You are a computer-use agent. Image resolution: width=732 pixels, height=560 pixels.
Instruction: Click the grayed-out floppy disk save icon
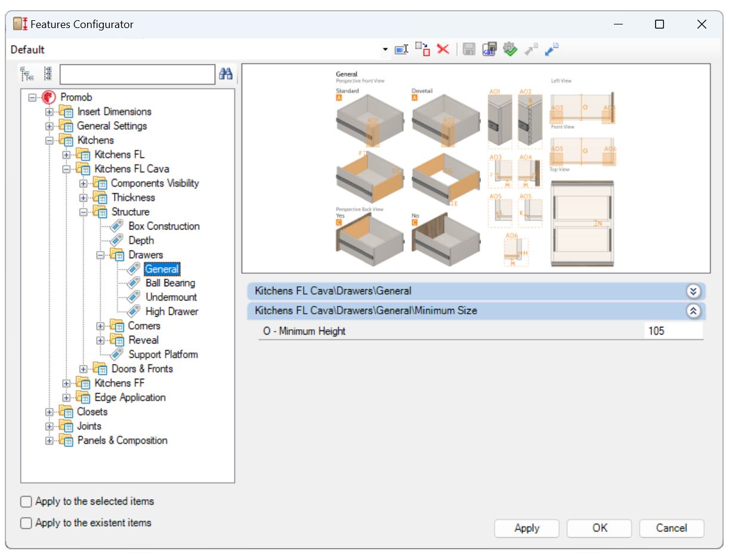tap(469, 49)
